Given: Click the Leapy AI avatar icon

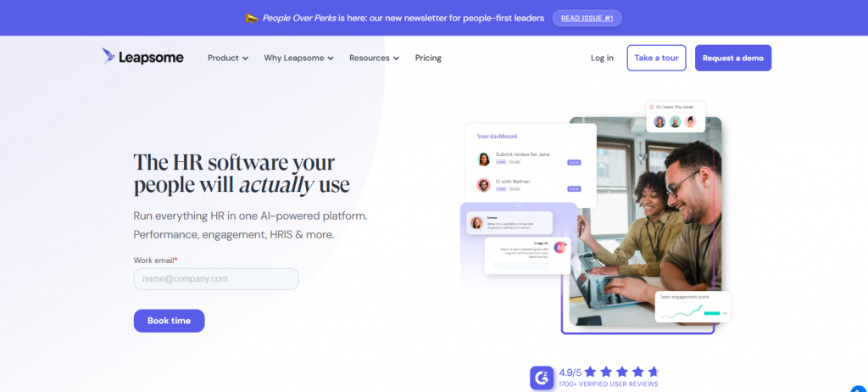Looking at the screenshot, I should click(x=559, y=247).
